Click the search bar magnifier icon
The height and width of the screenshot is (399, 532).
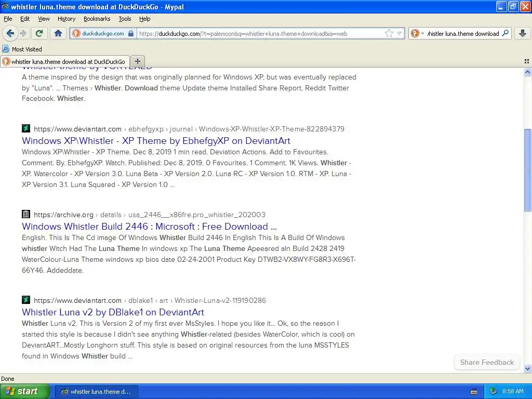pyautogui.click(x=505, y=33)
